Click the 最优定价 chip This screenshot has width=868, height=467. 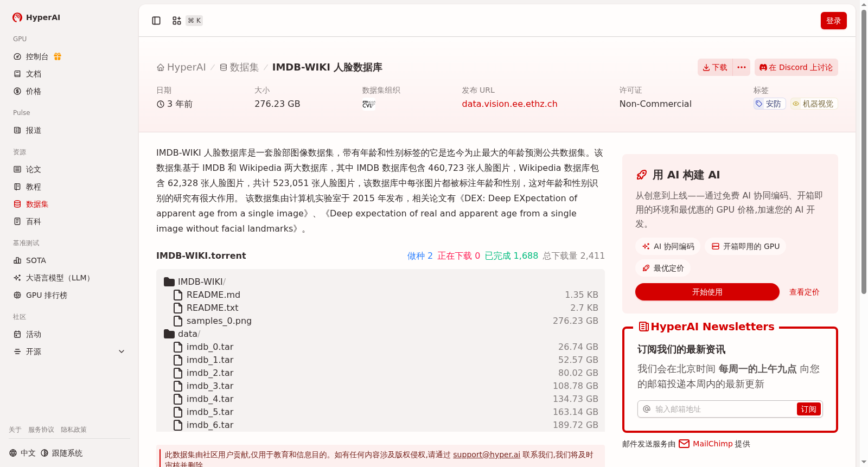point(663,268)
